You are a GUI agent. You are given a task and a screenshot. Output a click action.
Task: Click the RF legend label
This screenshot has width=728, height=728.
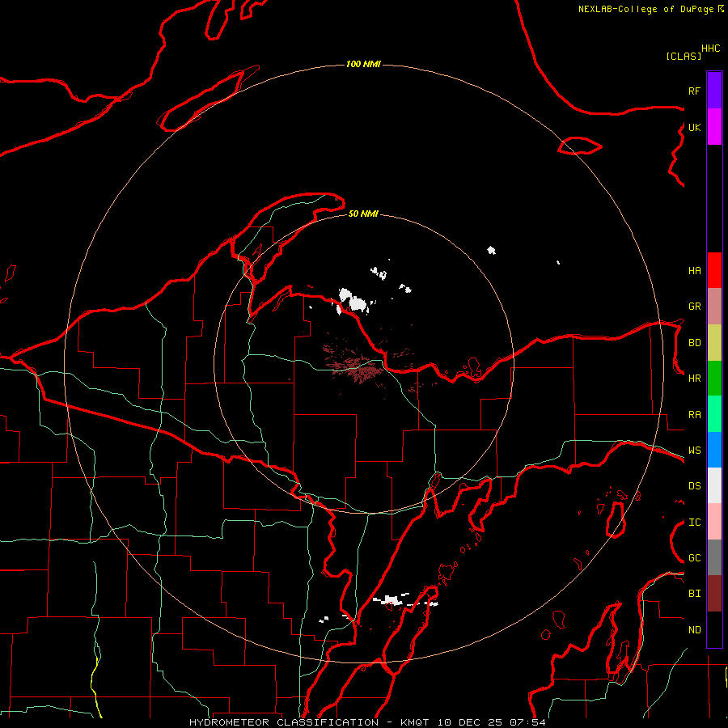(x=694, y=91)
